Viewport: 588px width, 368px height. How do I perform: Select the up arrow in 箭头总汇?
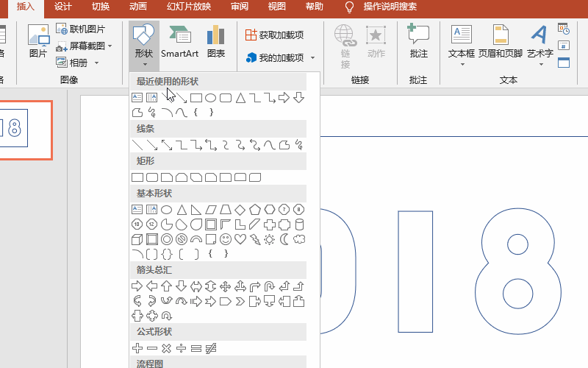(167, 286)
